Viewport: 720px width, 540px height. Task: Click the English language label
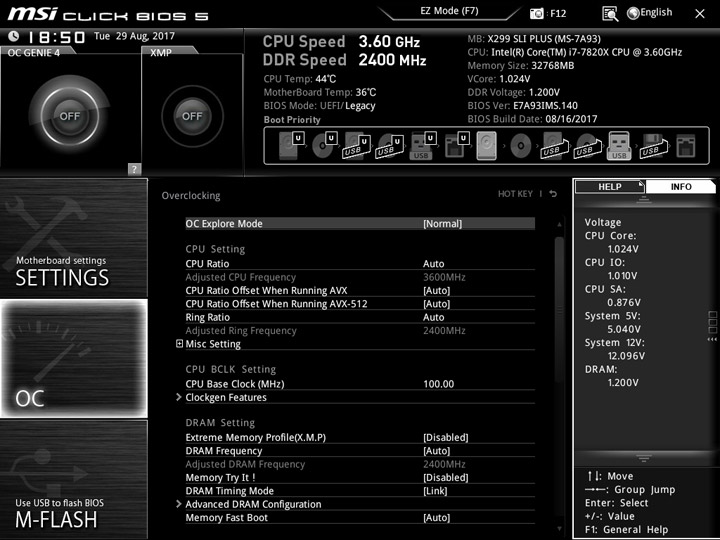pos(656,13)
